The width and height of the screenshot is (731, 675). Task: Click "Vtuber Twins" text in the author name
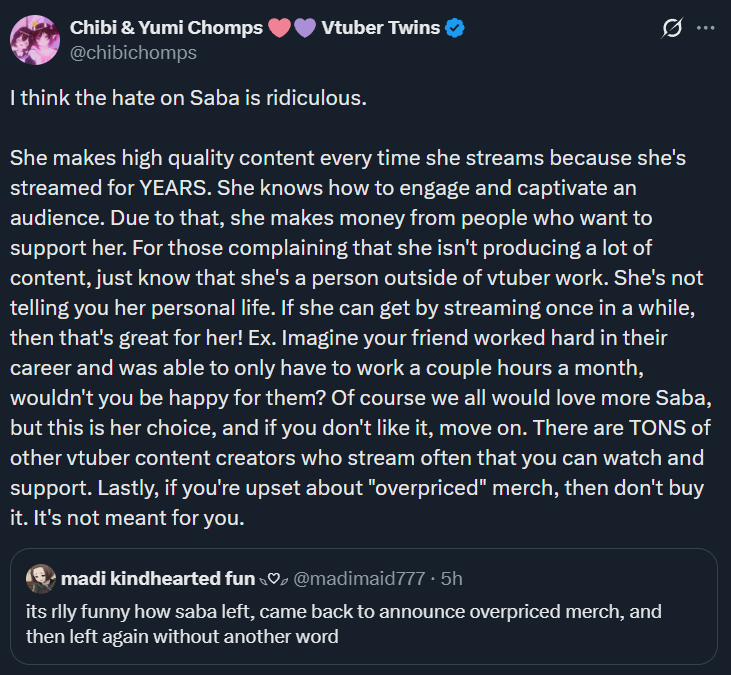point(380,28)
